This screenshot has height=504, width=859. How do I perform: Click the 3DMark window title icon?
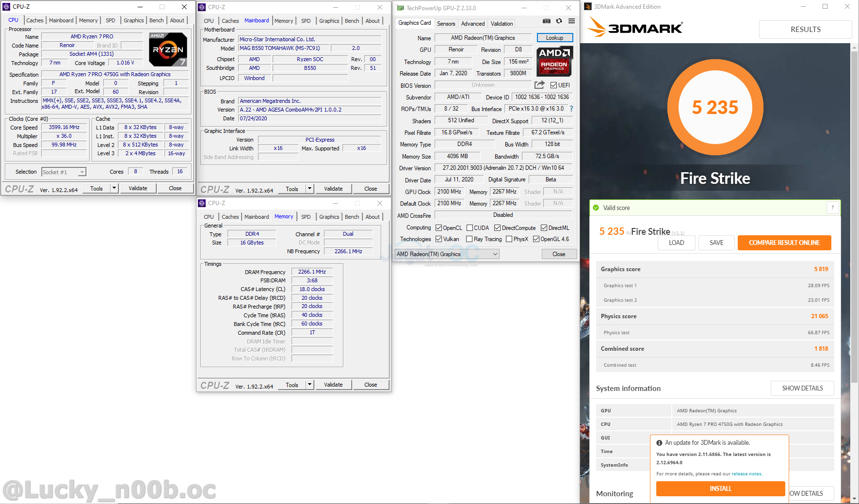pyautogui.click(x=588, y=7)
